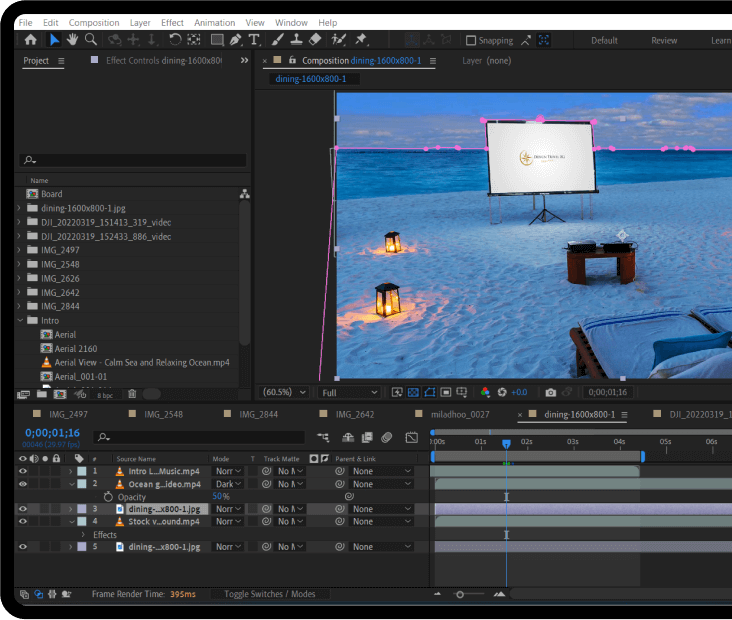This screenshot has width=732, height=620.
Task: Open the magnification 60.5% dropdown
Action: click(x=284, y=392)
